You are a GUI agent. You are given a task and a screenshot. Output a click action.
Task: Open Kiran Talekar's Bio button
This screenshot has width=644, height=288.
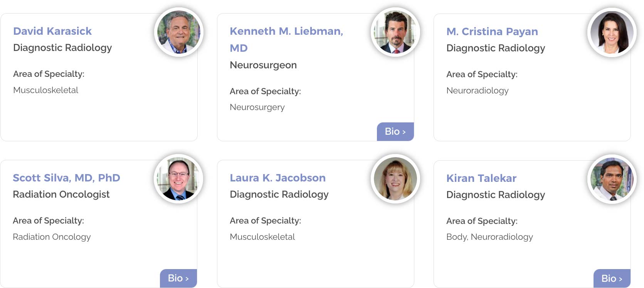(612, 278)
